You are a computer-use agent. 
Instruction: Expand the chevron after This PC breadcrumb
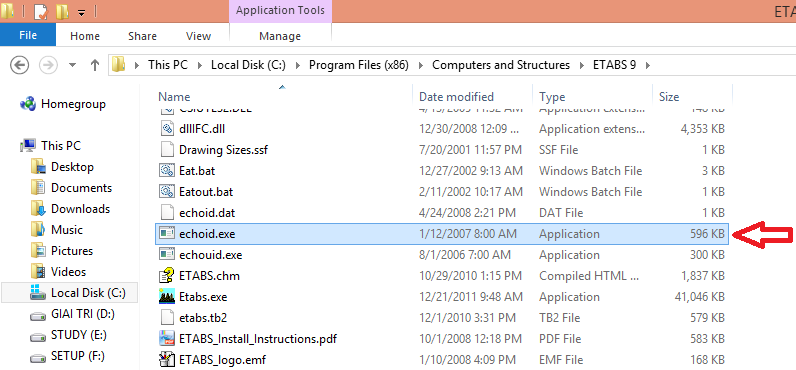pyautogui.click(x=199, y=65)
